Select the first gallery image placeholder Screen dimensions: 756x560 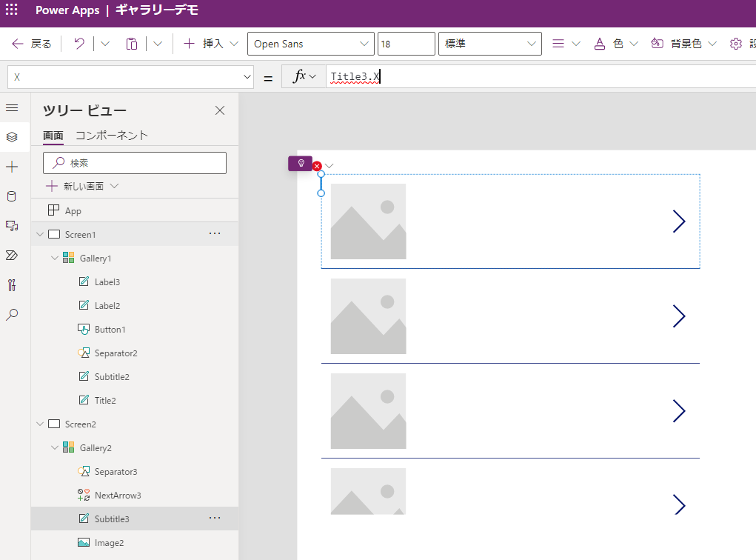[x=368, y=221]
